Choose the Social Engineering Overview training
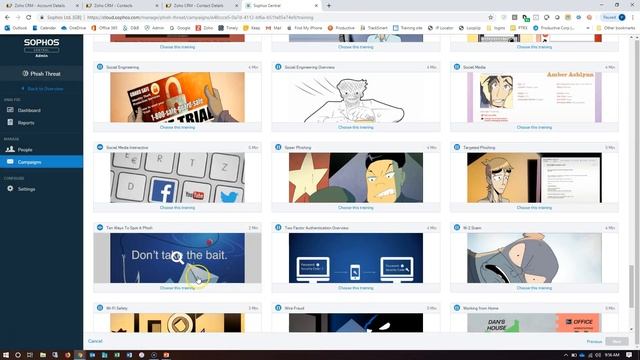Screen dimensions: 640x360 click(356, 127)
